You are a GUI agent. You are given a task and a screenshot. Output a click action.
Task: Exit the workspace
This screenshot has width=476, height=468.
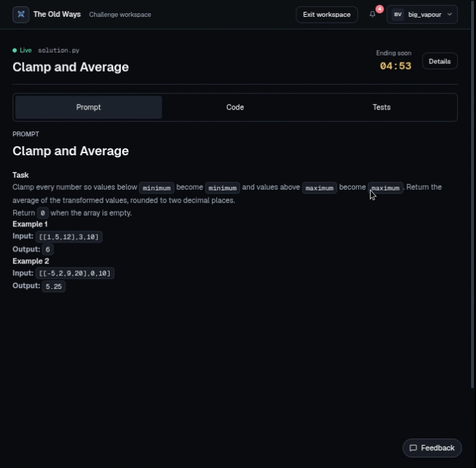coord(326,15)
